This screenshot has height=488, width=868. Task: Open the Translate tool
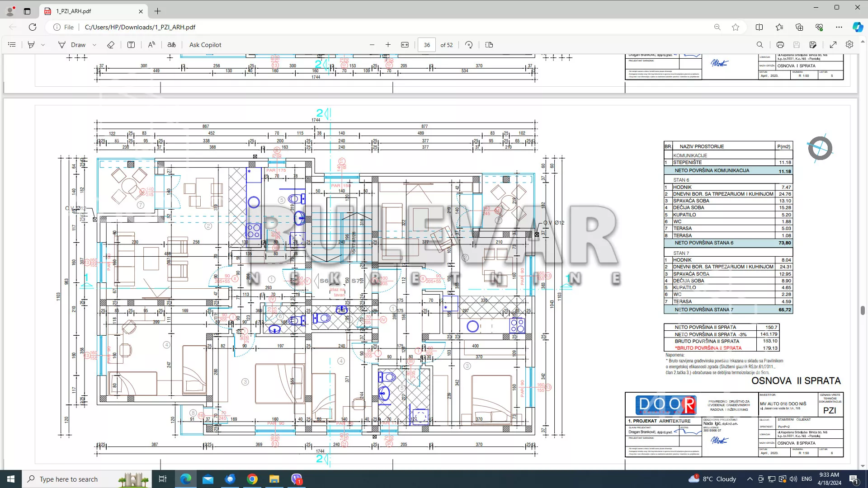pyautogui.click(x=172, y=45)
